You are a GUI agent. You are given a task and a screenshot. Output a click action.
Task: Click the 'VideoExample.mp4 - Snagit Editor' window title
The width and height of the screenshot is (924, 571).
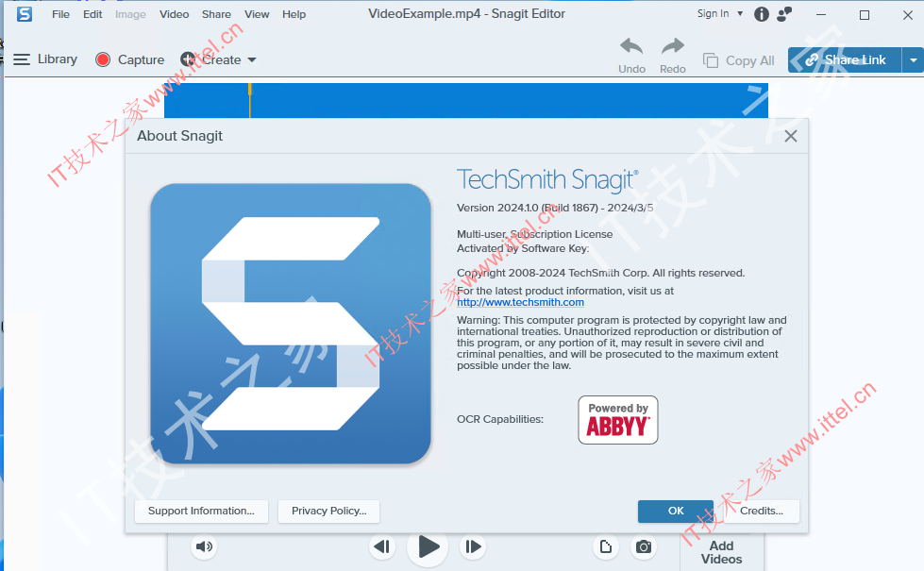tap(466, 13)
